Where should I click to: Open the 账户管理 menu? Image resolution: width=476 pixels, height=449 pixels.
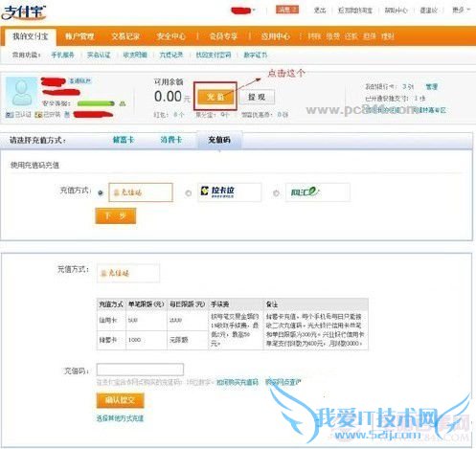79,36
